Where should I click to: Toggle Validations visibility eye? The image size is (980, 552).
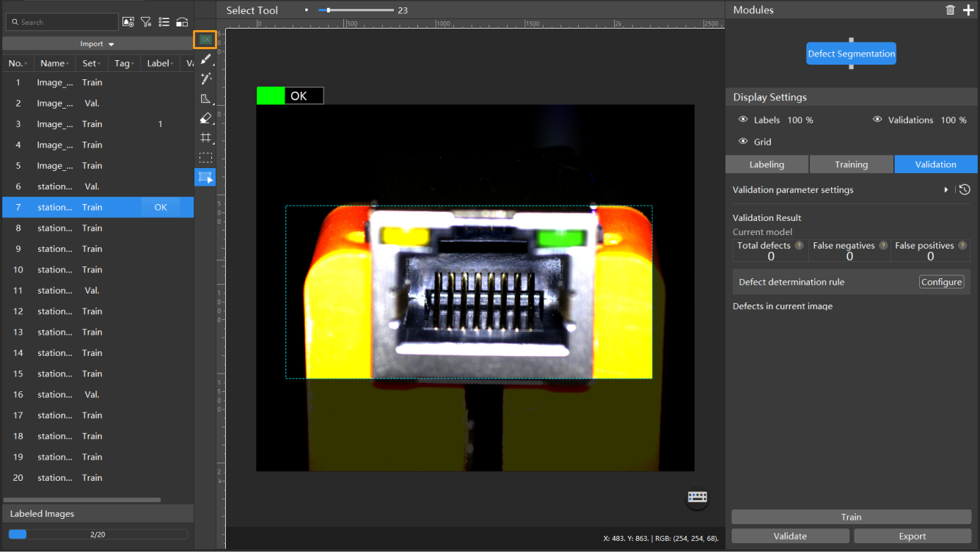tap(877, 120)
